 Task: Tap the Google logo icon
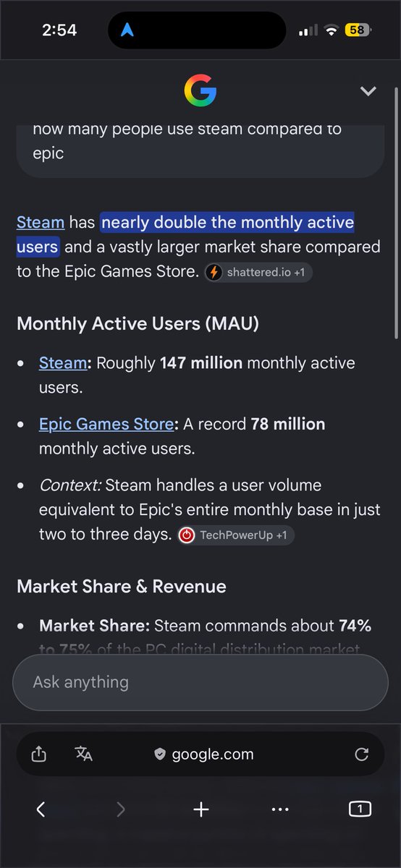200,91
